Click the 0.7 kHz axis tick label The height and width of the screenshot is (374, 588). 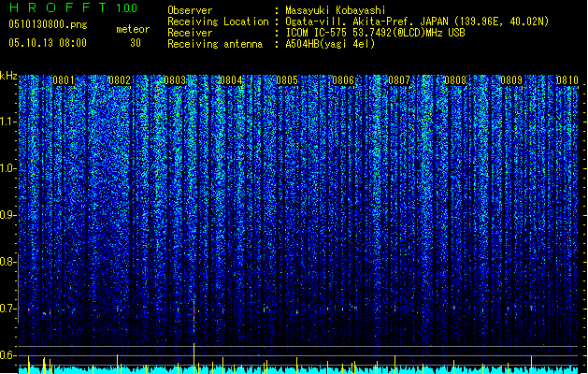(x=7, y=309)
